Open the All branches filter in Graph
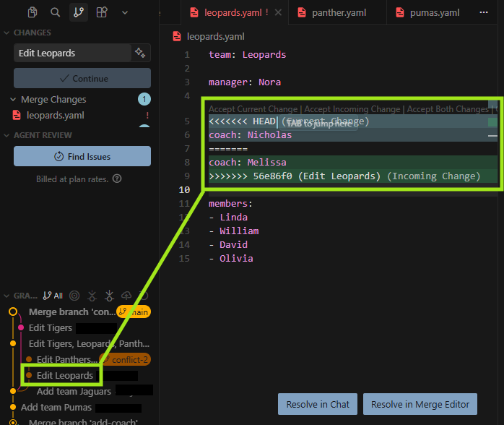Image resolution: width=504 pixels, height=425 pixels. point(53,296)
